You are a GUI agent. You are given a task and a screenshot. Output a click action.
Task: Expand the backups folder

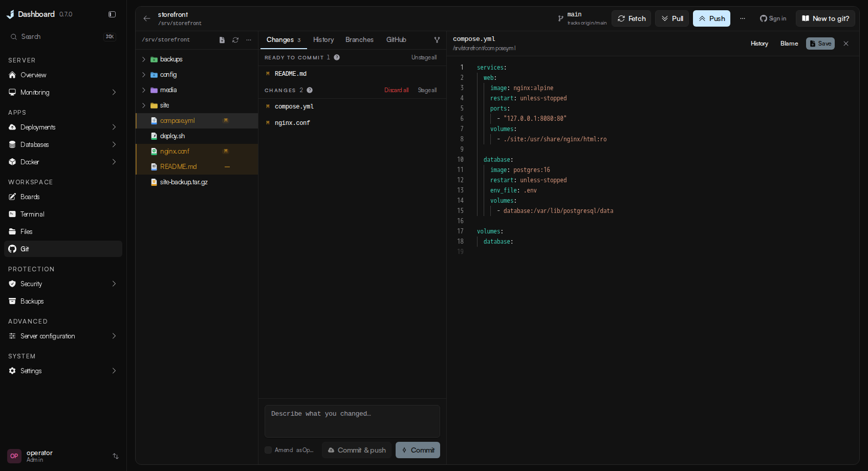pyautogui.click(x=144, y=59)
